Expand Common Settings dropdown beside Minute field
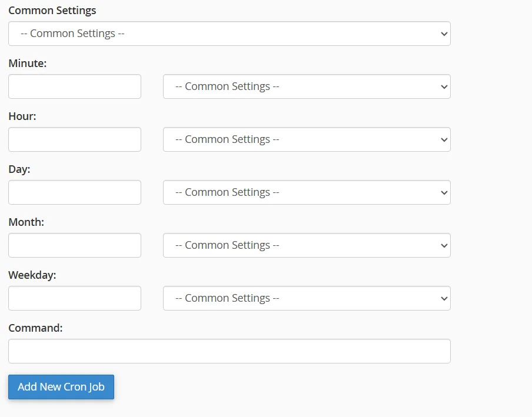The width and height of the screenshot is (532, 417). [306, 86]
